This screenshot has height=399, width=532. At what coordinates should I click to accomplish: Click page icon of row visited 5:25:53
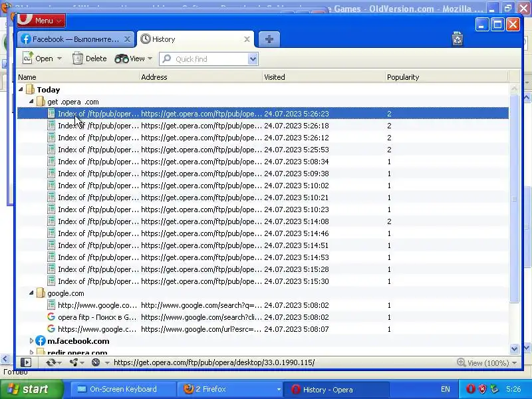[x=51, y=149]
